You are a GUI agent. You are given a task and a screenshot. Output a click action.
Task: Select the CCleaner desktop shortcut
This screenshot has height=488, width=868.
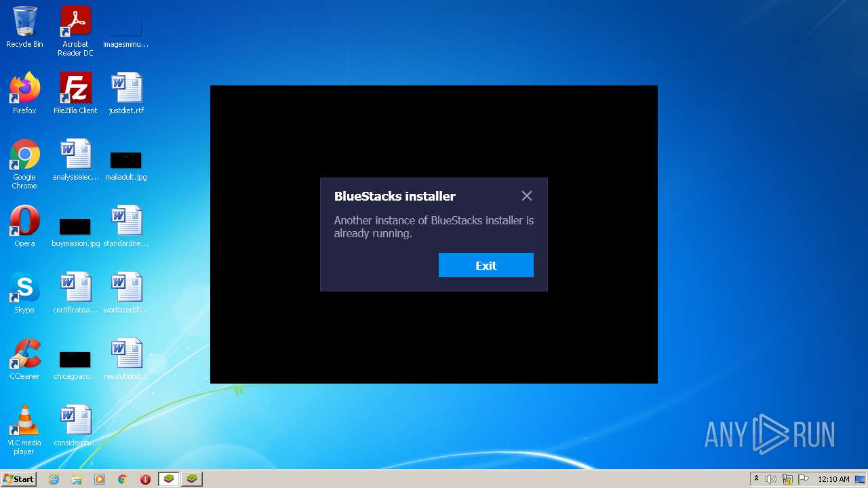(x=24, y=359)
